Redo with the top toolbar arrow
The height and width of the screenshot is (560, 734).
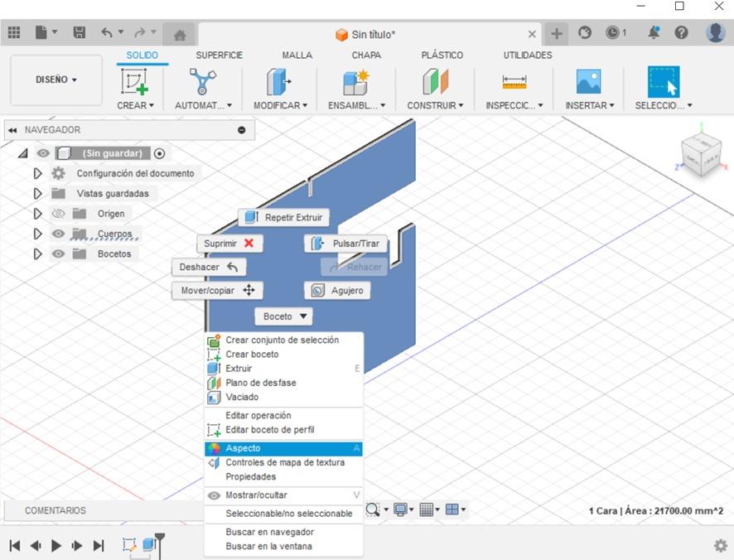139,32
